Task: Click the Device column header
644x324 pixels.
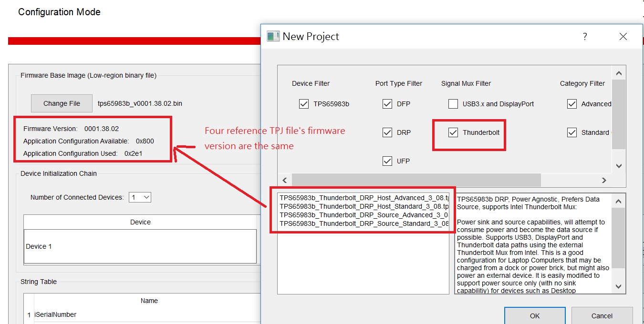Action: click(x=140, y=222)
